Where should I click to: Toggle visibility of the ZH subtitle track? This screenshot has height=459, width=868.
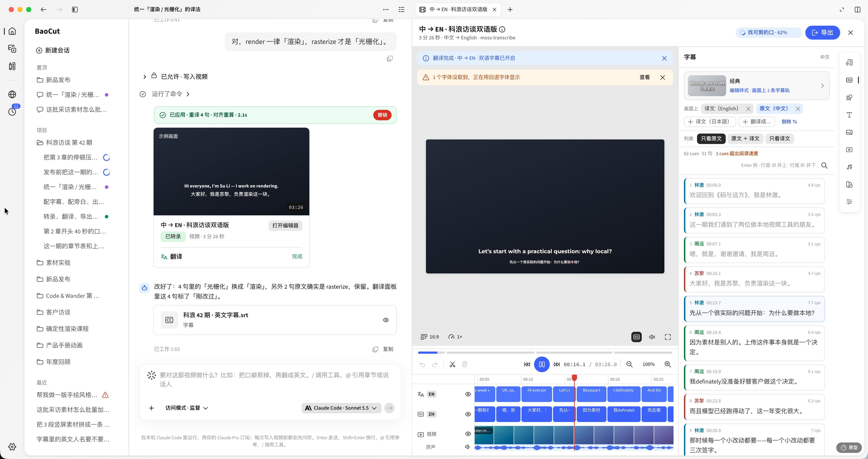click(468, 414)
